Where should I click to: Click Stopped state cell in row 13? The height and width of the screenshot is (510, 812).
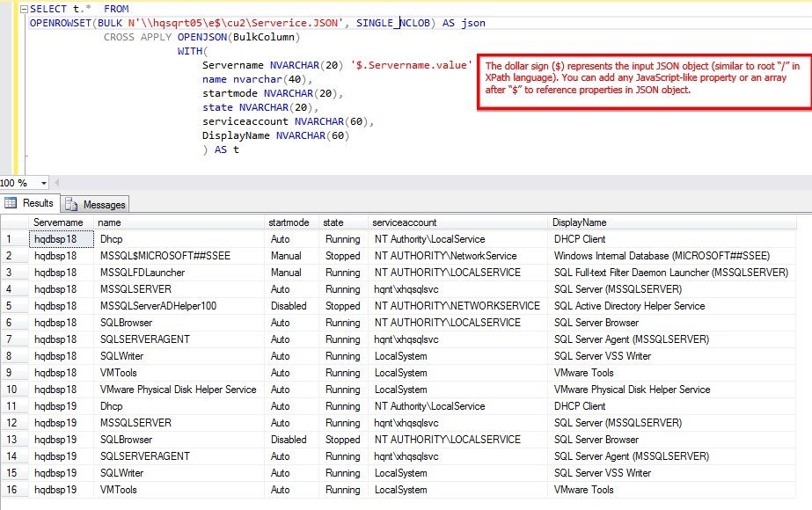point(343,439)
